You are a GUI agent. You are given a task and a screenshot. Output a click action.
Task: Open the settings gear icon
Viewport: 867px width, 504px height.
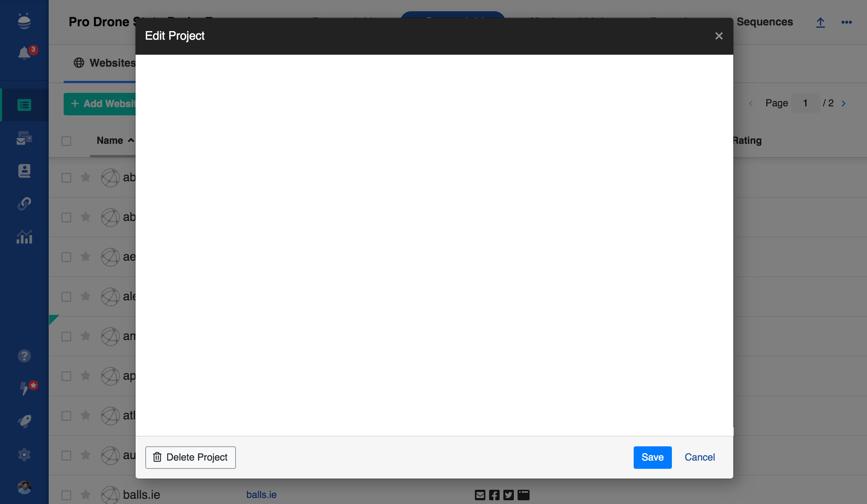[24, 455]
